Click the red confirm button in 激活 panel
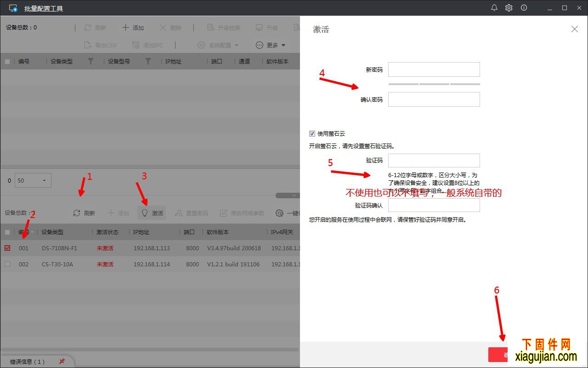 498,355
